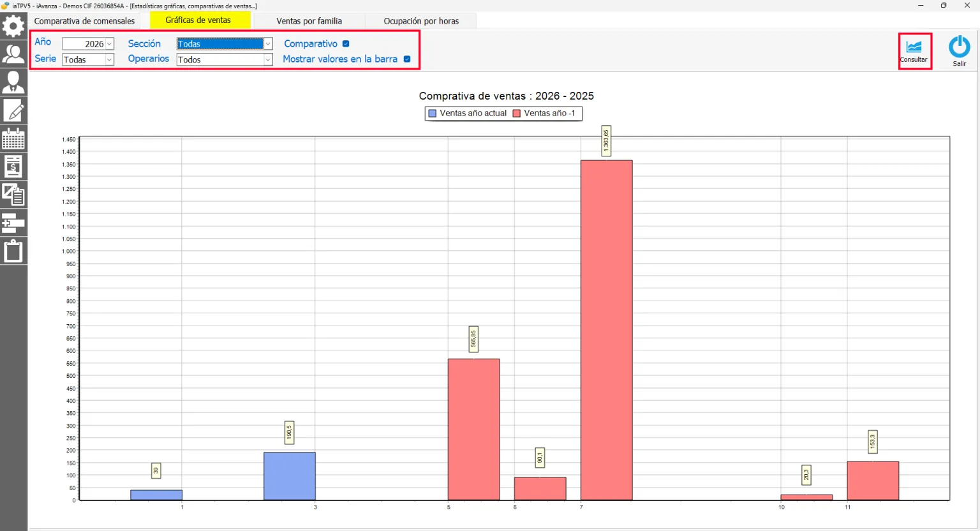Open the calendar icon in the sidebar
This screenshot has height=531, width=980.
(x=13, y=138)
